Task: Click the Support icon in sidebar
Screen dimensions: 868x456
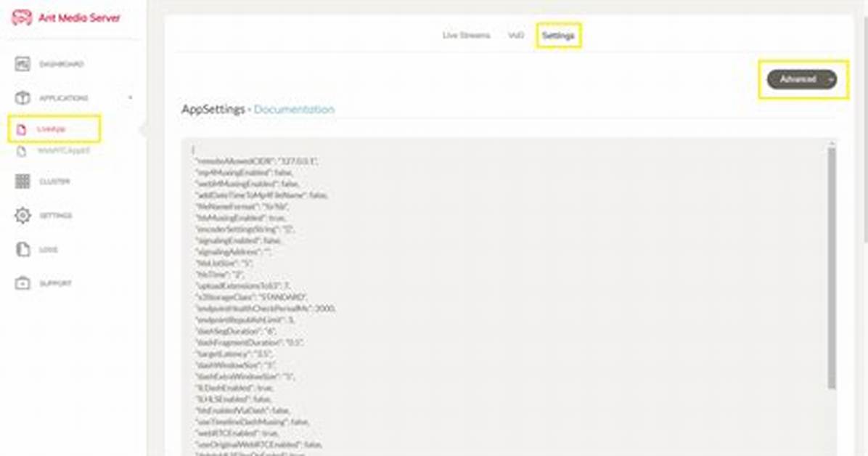Action: coord(22,283)
